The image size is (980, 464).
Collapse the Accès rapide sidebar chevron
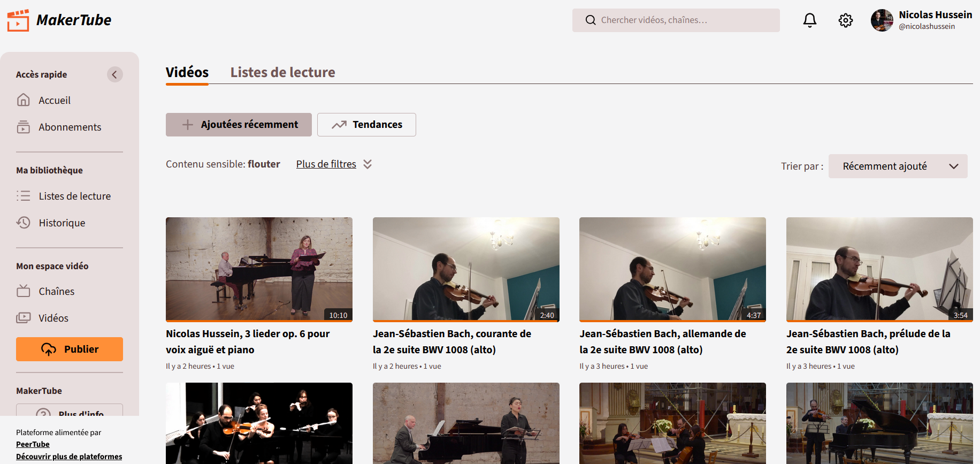pyautogui.click(x=114, y=74)
